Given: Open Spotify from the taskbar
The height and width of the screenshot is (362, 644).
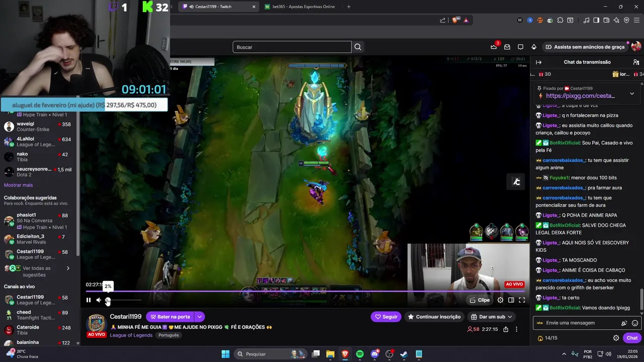Looking at the screenshot, I should 360,354.
